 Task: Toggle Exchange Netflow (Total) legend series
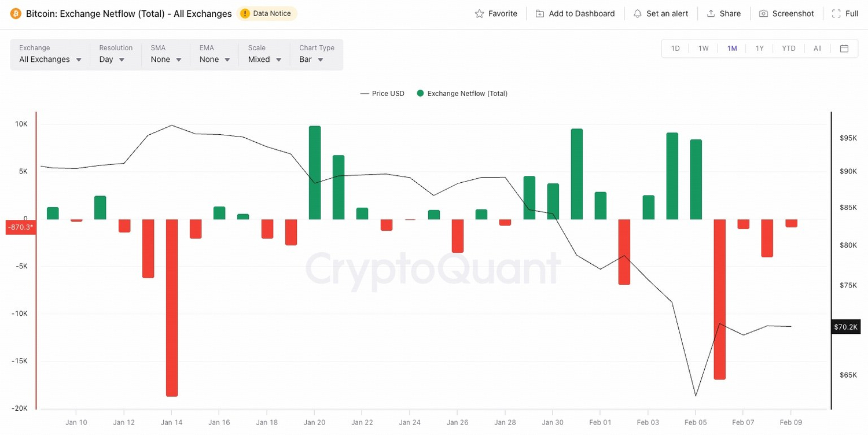[462, 94]
